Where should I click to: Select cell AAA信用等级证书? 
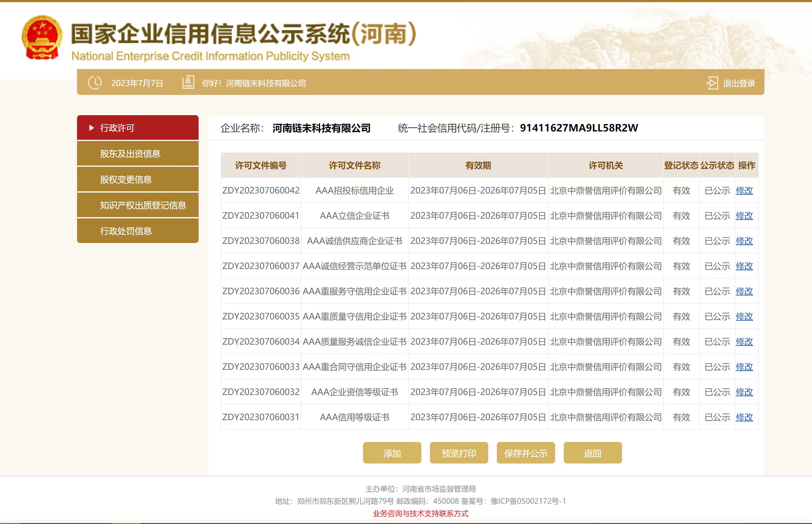(354, 417)
